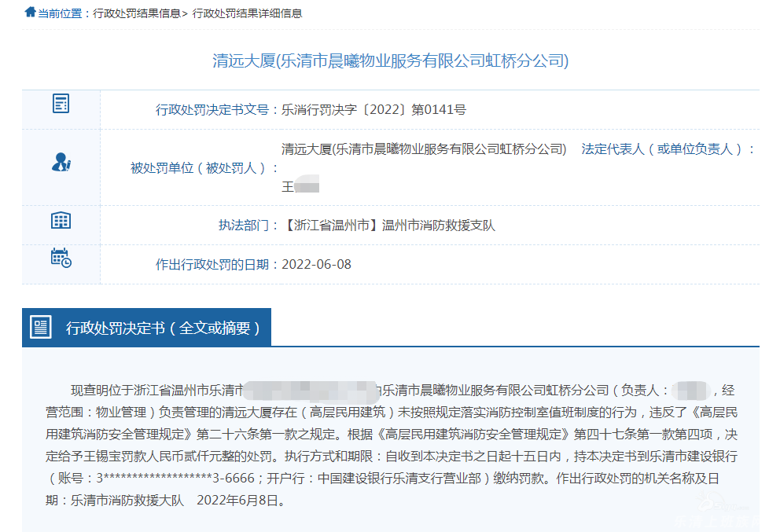Click the home icon in breadcrumb
Screen dimensions: 769x532
tap(31, 12)
